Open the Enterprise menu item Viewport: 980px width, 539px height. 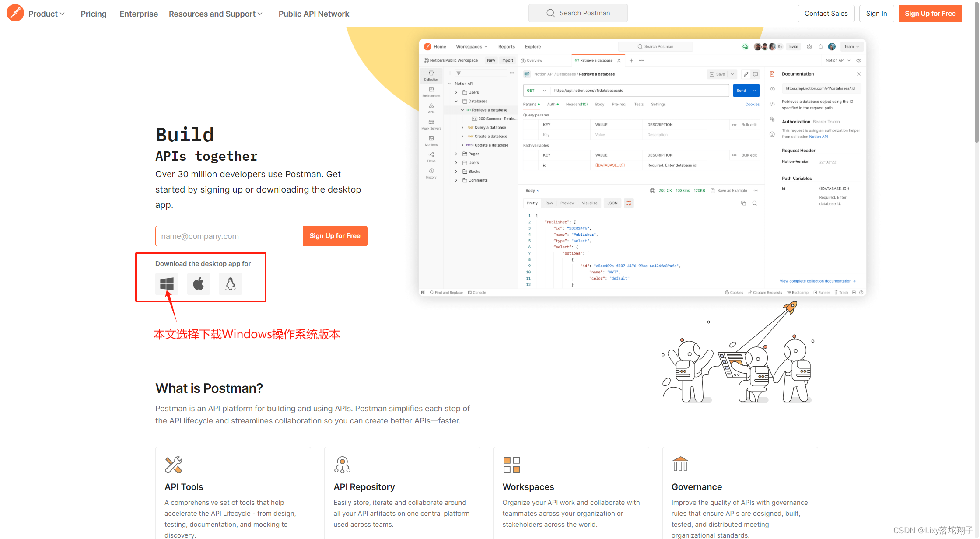point(139,14)
